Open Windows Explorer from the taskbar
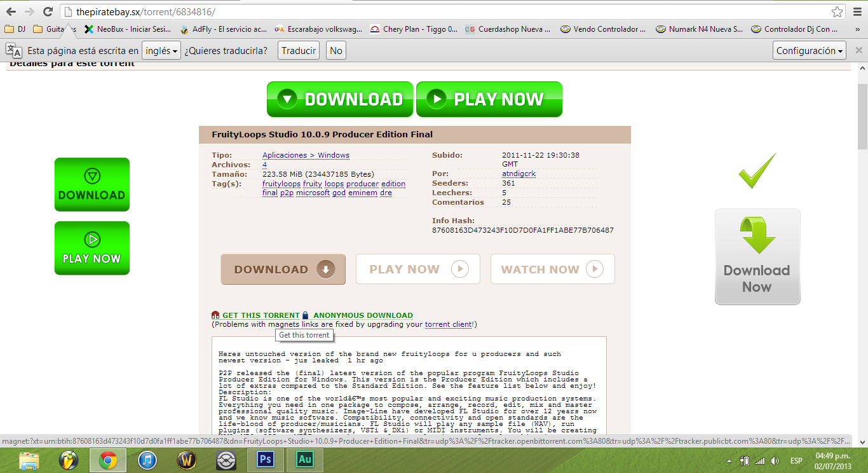This screenshot has width=868, height=473. (x=29, y=460)
